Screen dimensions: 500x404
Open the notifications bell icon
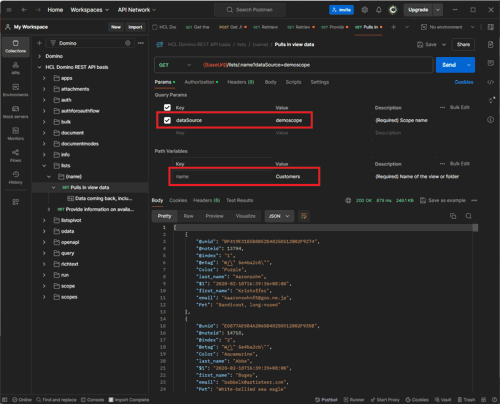click(x=379, y=10)
